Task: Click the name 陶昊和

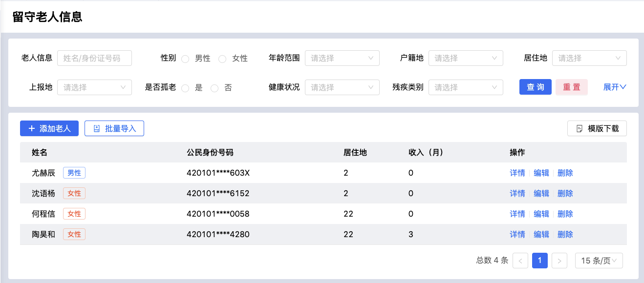Action: point(43,234)
